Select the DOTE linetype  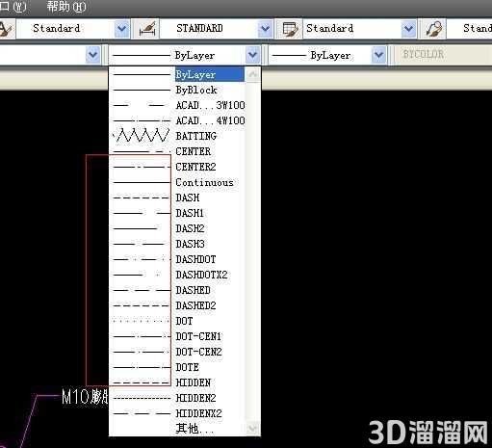pyautogui.click(x=177, y=367)
